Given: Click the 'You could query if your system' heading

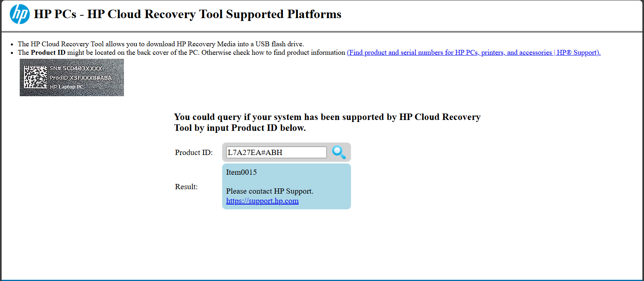Looking at the screenshot, I should pyautogui.click(x=327, y=122).
